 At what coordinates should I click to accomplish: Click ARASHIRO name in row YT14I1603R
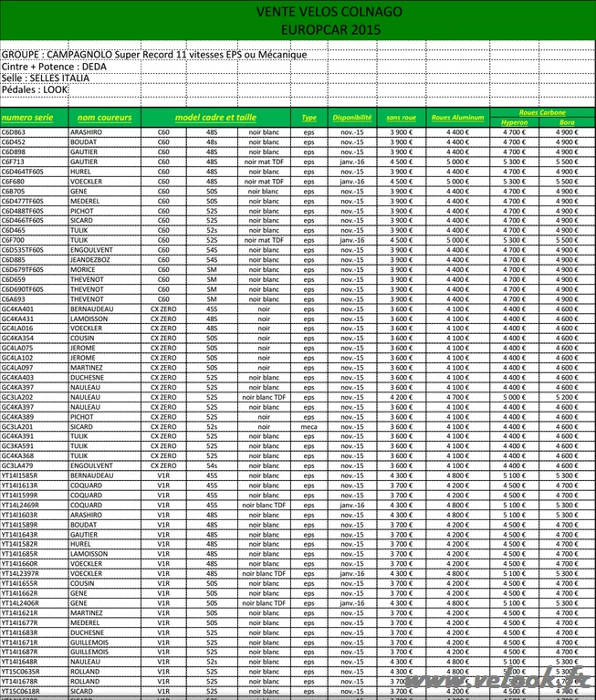point(86,515)
